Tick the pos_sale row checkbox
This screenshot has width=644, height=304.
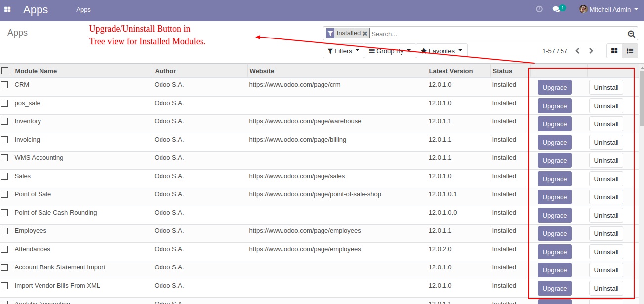(4, 103)
